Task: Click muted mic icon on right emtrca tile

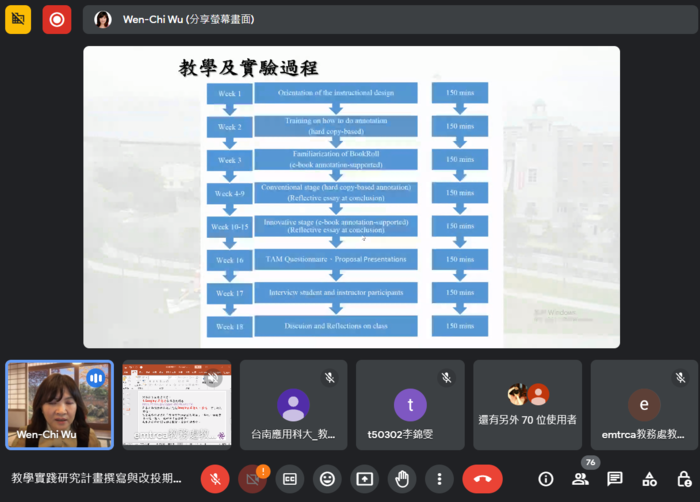Action: click(x=680, y=378)
